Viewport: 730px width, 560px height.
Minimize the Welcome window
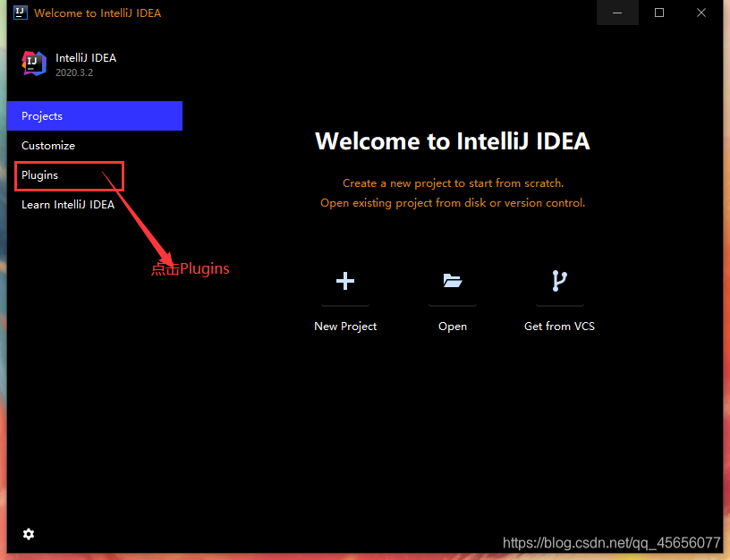(x=617, y=13)
